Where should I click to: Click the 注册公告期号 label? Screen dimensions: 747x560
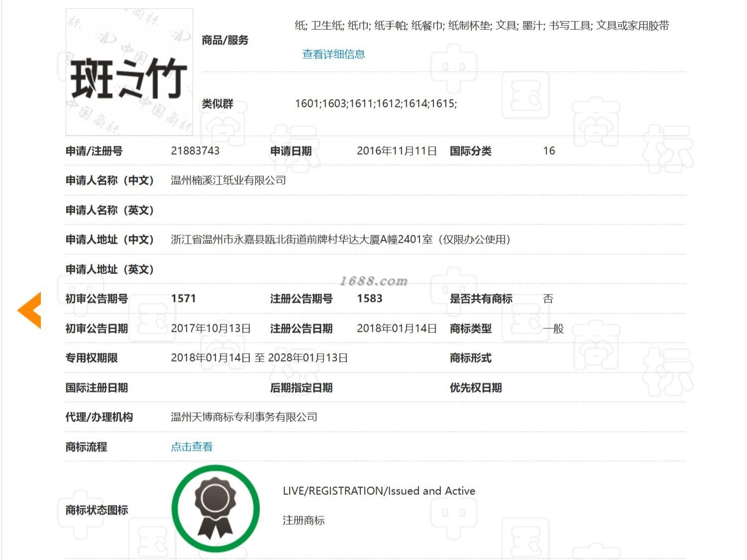point(302,298)
